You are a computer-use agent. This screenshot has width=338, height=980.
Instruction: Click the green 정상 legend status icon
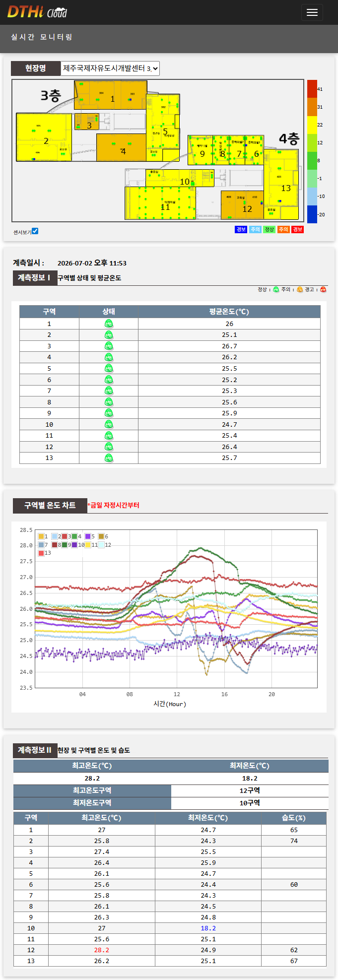click(276, 290)
